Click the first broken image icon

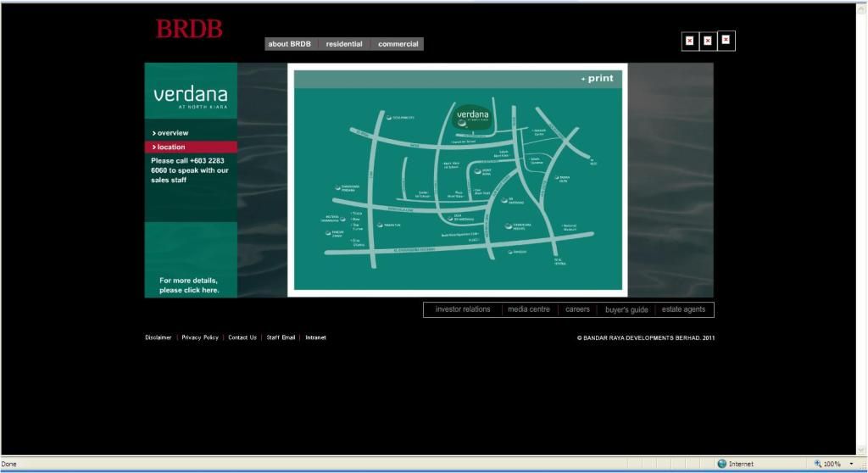tap(690, 41)
